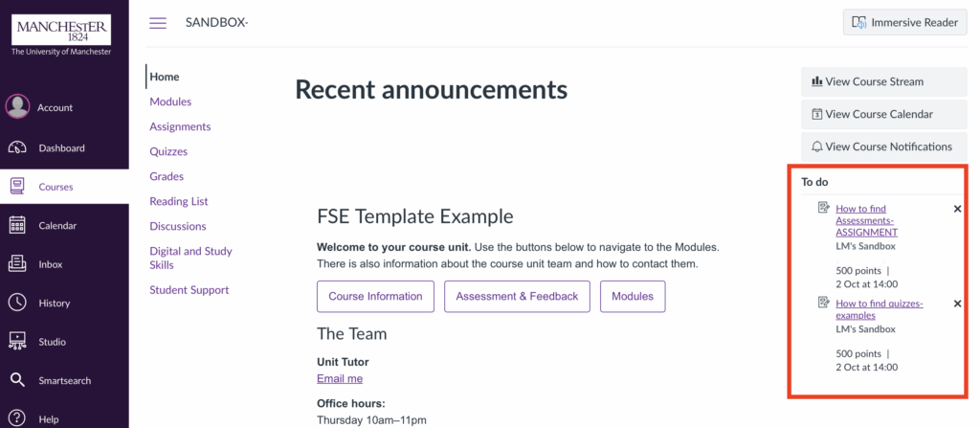The image size is (980, 428).
Task: Dismiss the How to find quizzes to-do item
Action: pyautogui.click(x=957, y=304)
